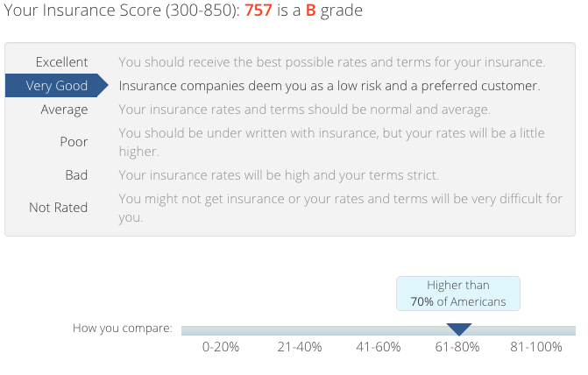Click the 0-20% range label

221,347
